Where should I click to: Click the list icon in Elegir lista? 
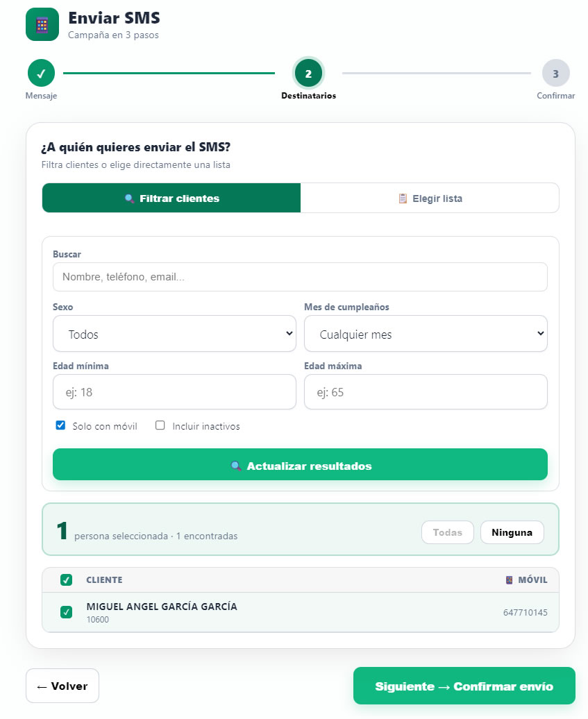[403, 198]
